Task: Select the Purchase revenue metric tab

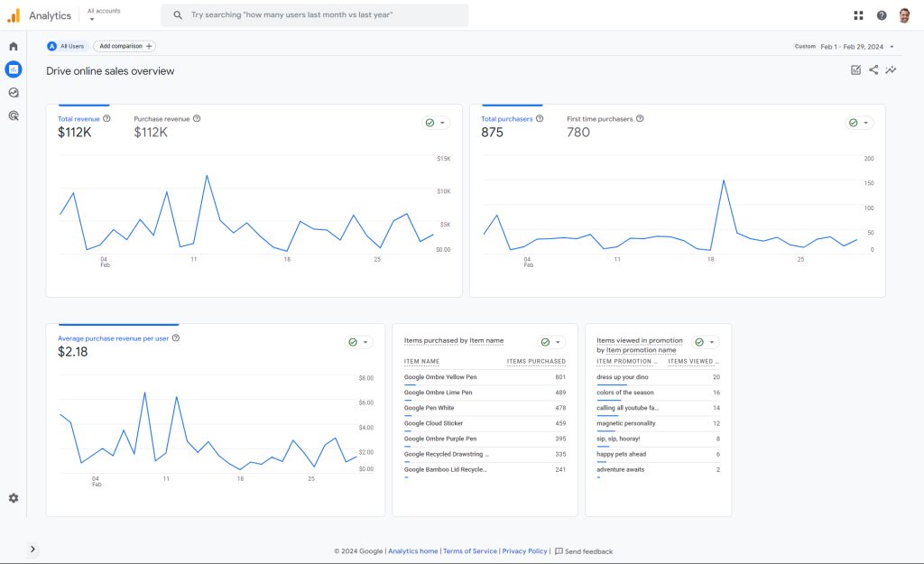Action: (167, 125)
